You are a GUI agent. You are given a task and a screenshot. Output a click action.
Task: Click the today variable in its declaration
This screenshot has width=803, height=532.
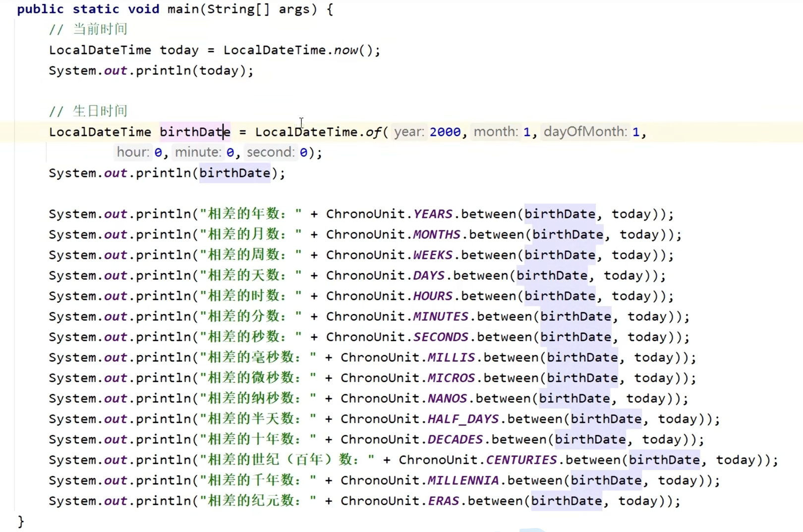pos(179,51)
